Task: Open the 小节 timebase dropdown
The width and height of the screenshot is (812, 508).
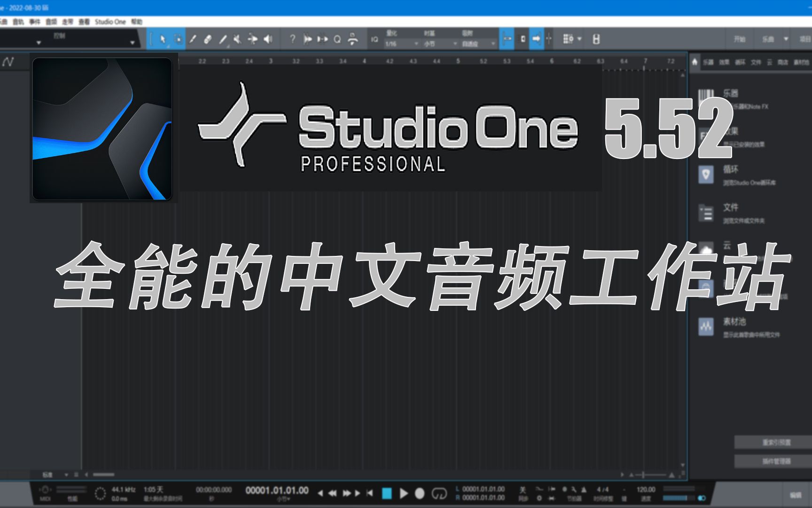Action: [440, 44]
